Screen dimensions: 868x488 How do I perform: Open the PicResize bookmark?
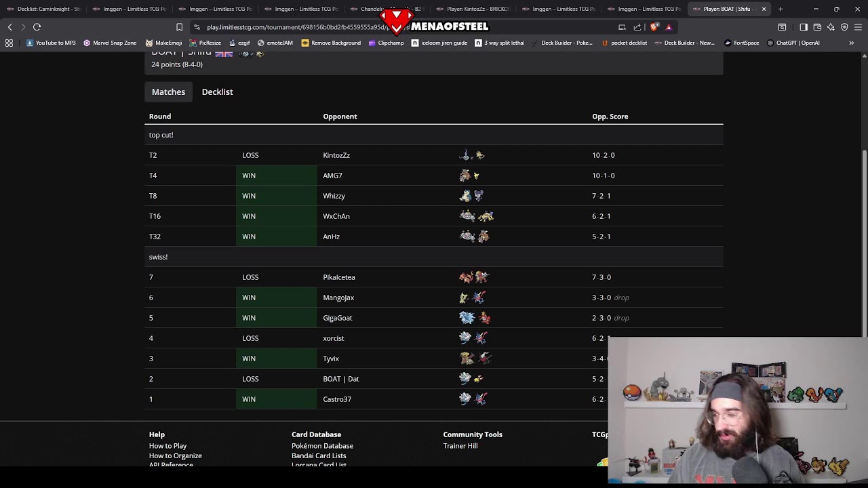[205, 43]
